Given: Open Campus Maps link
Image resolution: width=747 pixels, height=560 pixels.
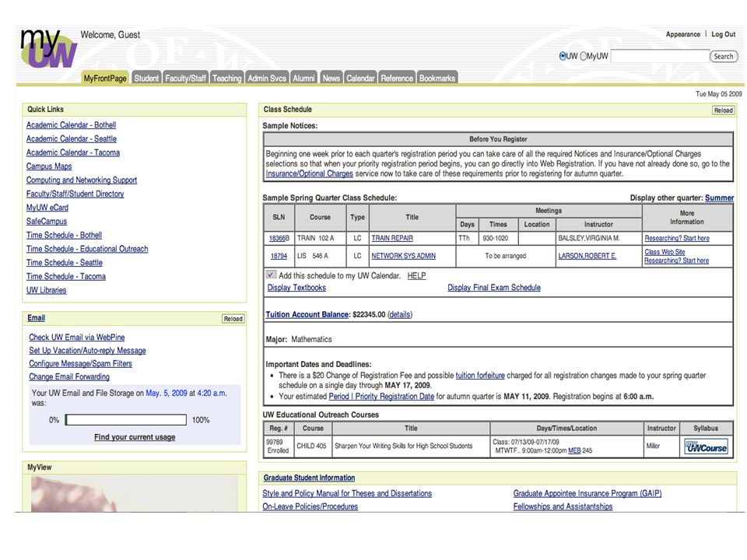Looking at the screenshot, I should 49,166.
